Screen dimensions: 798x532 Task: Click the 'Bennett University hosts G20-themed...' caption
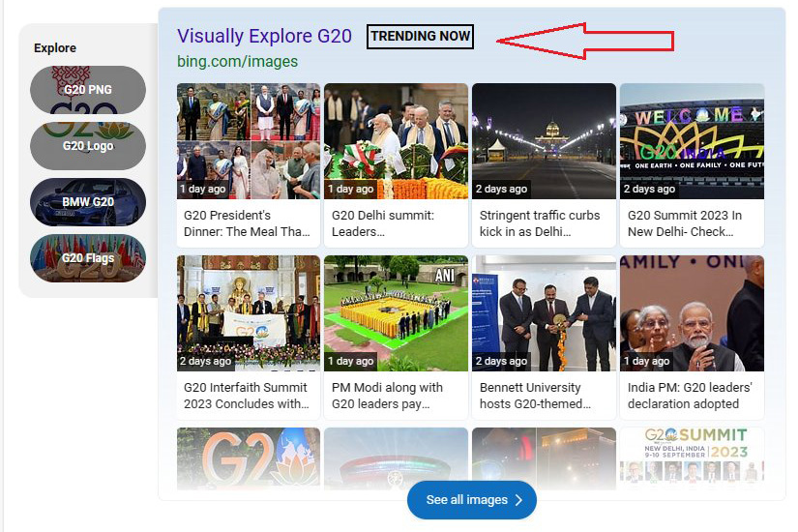click(535, 396)
